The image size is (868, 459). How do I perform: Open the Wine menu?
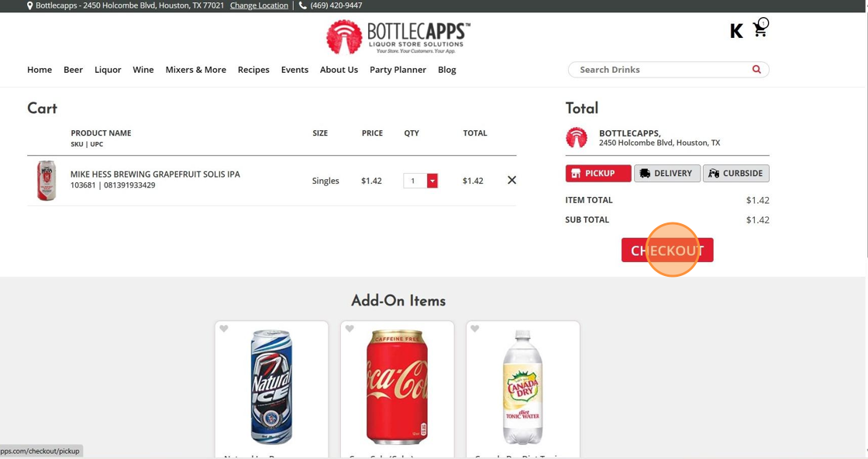[x=143, y=70]
